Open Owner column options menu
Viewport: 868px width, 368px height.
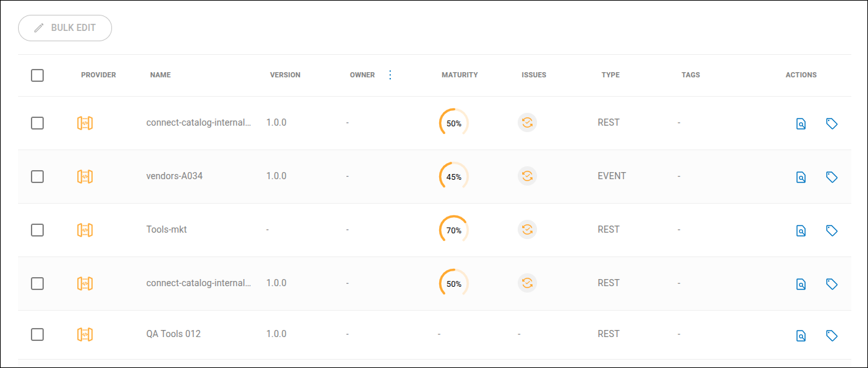tap(390, 75)
